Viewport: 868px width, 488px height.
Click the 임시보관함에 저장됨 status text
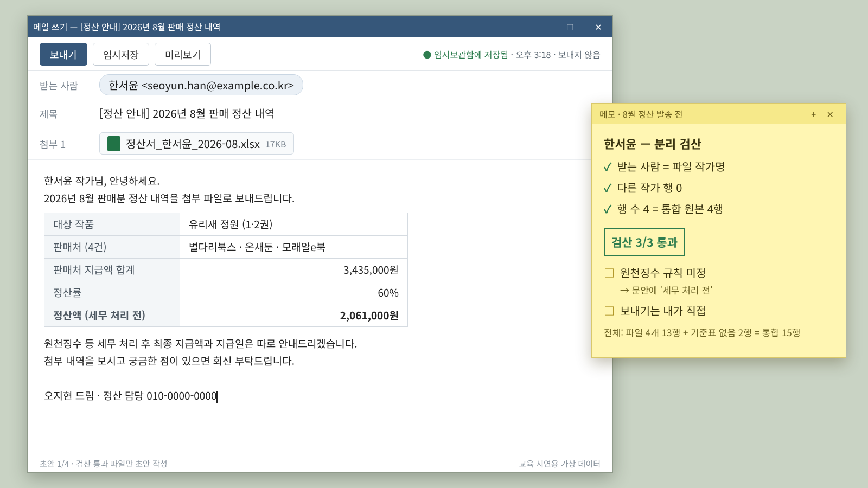tap(471, 55)
